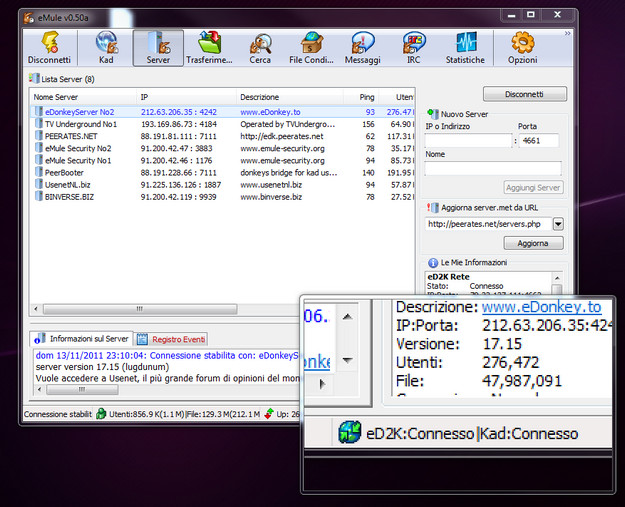
Task: Click the Disconnetti button on right panel
Action: click(x=525, y=94)
